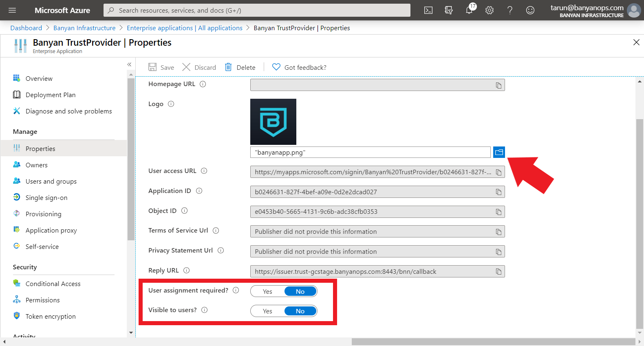Image resolution: width=644 pixels, height=346 pixels.
Task: Go to Enterprise applications | All applications breadcrumb
Action: [185, 28]
